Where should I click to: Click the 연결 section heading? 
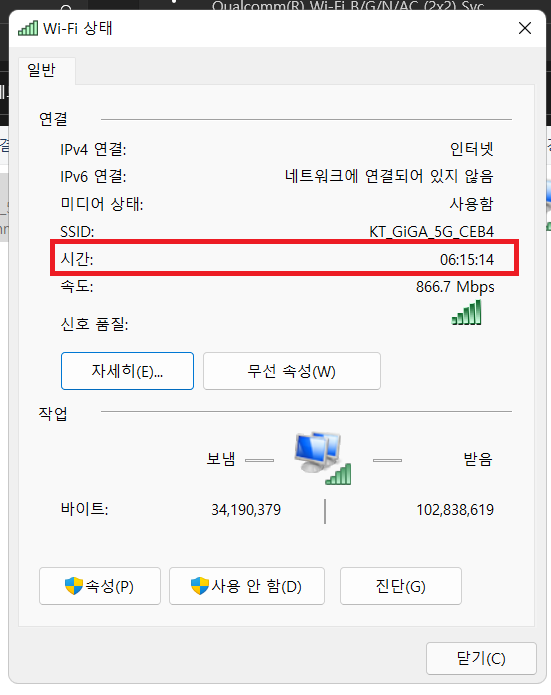(53, 119)
